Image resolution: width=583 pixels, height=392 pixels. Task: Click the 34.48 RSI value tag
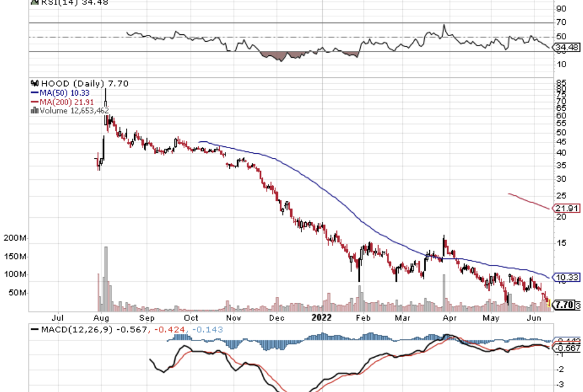pyautogui.click(x=566, y=48)
